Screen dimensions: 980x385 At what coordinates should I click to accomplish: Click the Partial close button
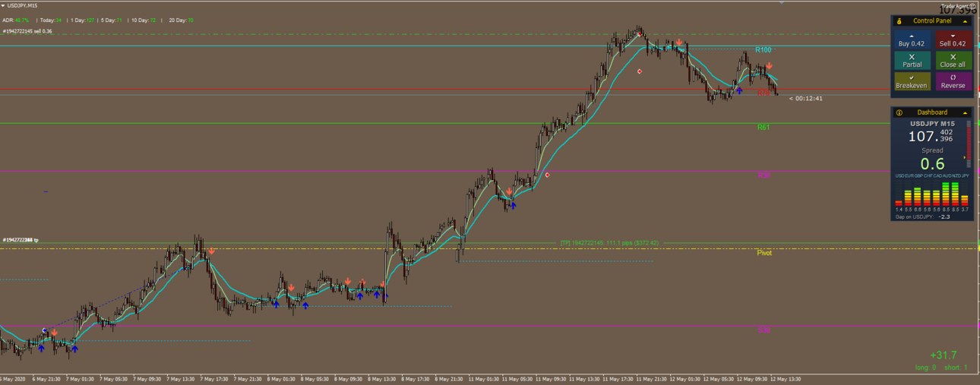click(x=912, y=61)
